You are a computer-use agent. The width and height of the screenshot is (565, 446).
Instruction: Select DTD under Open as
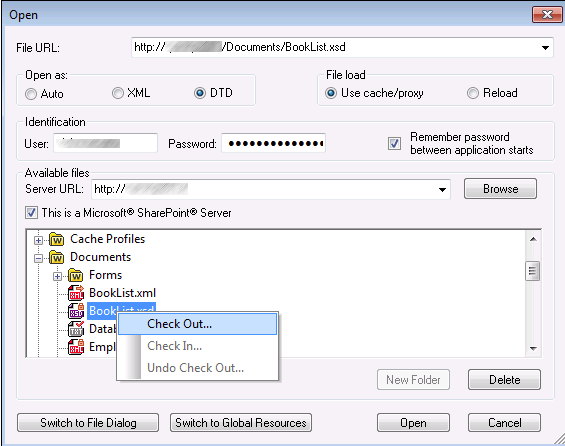(200, 93)
